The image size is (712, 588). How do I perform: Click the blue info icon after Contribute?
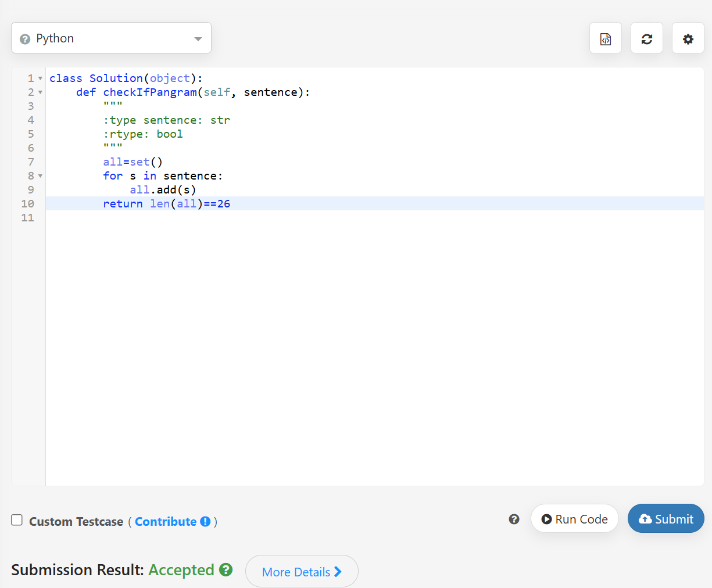point(205,522)
